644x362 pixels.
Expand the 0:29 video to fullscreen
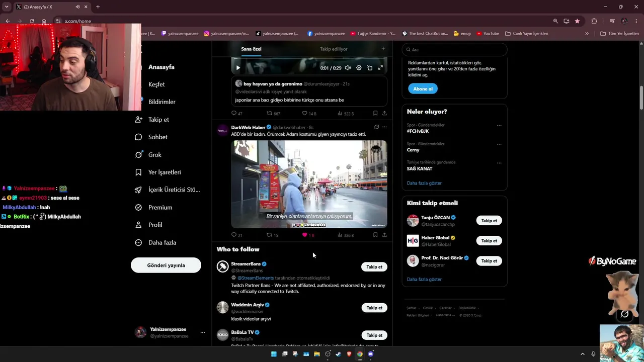pyautogui.click(x=380, y=68)
